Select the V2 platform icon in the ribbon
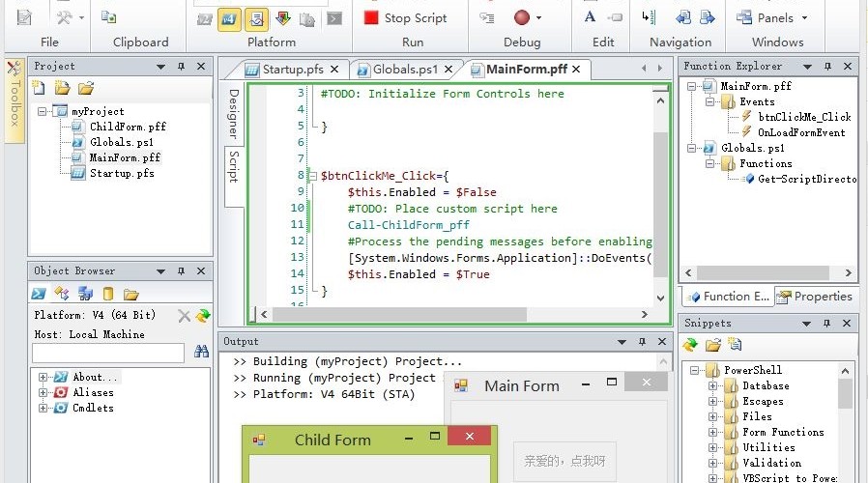The width and height of the screenshot is (868, 483). tap(205, 19)
